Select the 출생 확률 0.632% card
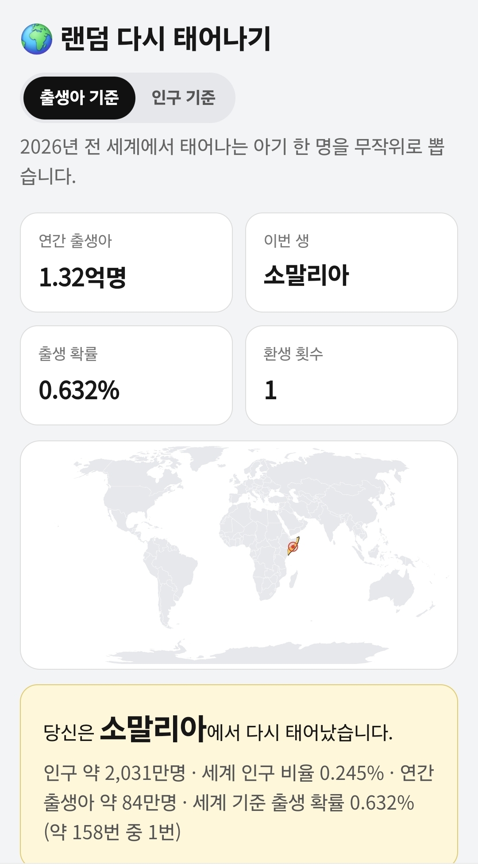This screenshot has height=868, width=478. [126, 375]
